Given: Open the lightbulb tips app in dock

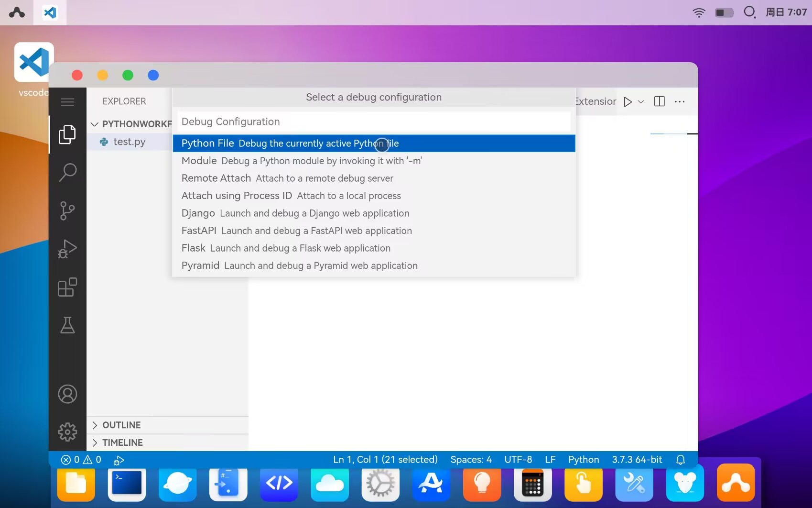Looking at the screenshot, I should [482, 484].
